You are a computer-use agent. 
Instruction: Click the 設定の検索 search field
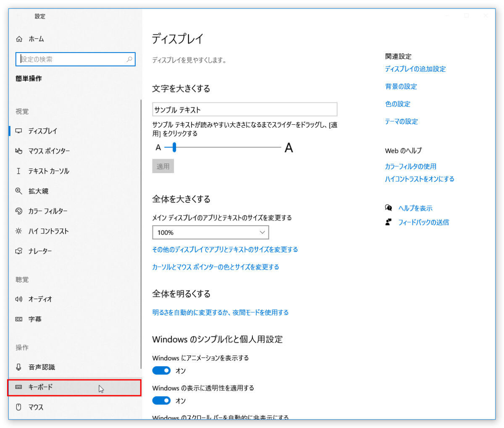tap(76, 59)
